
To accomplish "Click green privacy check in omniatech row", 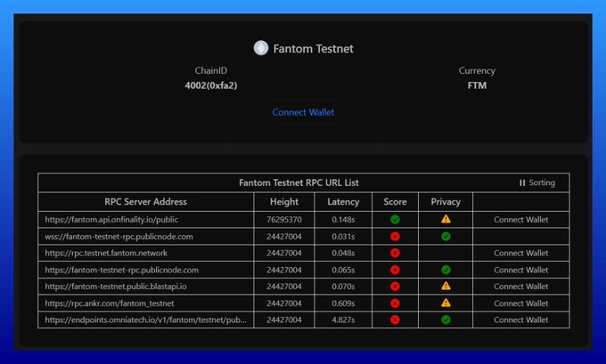I will point(446,320).
